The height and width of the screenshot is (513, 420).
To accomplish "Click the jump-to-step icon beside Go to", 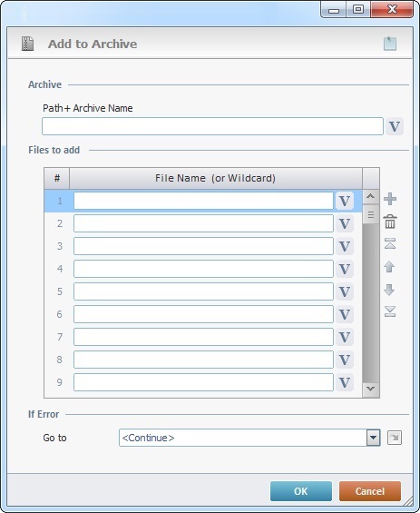I will point(395,438).
